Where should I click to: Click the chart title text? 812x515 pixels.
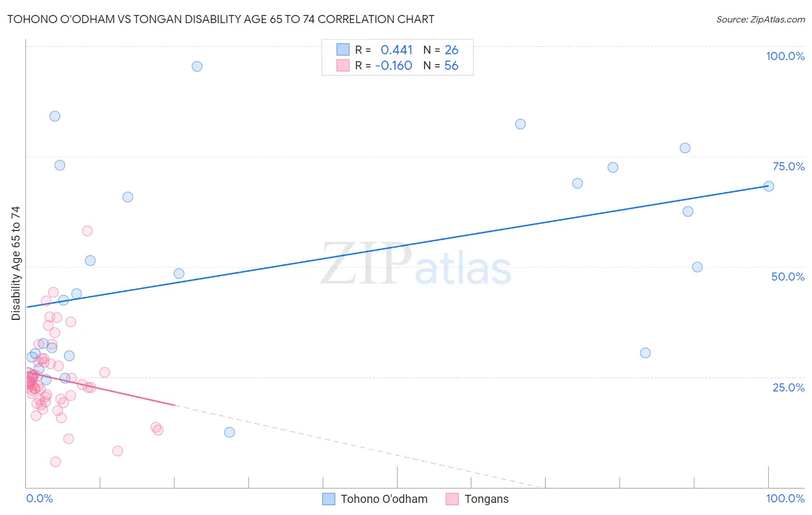pyautogui.click(x=221, y=19)
